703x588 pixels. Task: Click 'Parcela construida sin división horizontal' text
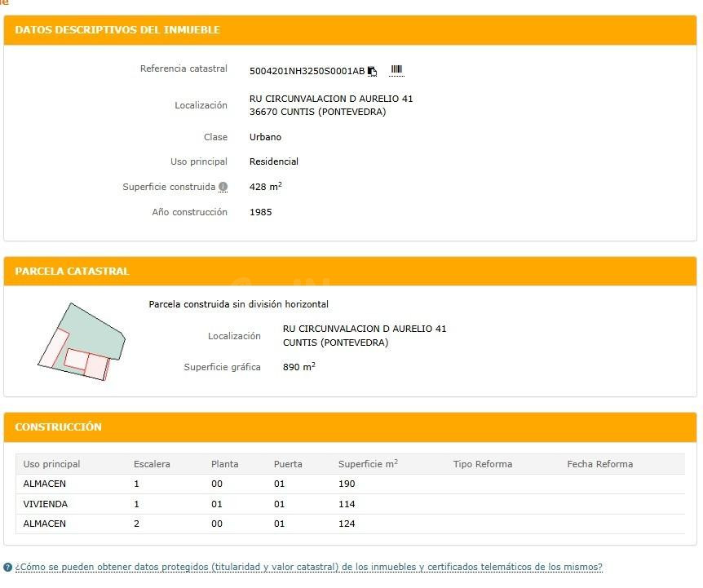238,304
